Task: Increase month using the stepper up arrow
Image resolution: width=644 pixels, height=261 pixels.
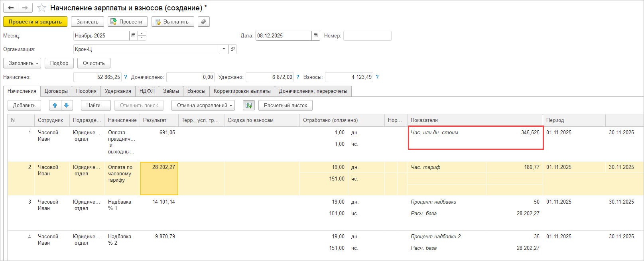Action: point(142,33)
